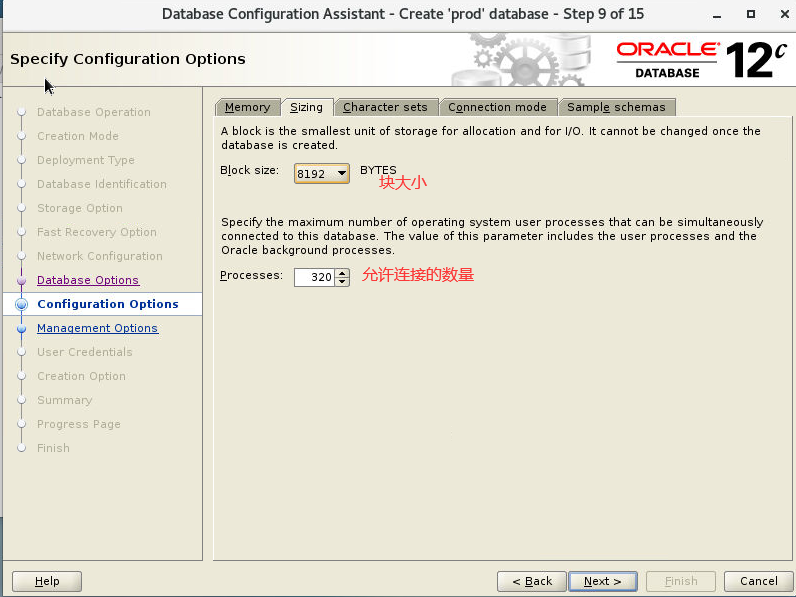Open the Connection mode tab
Screen dimensions: 796x597
pyautogui.click(x=498, y=107)
